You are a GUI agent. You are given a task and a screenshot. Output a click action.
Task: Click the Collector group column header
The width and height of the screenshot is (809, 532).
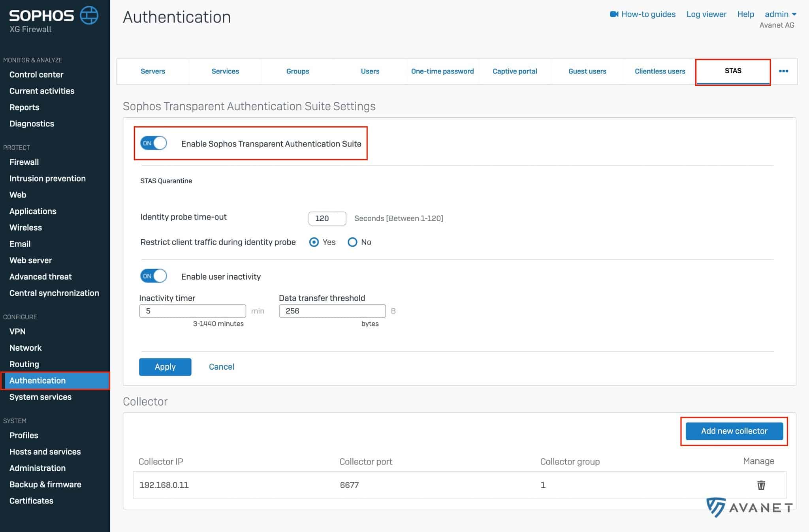click(570, 462)
